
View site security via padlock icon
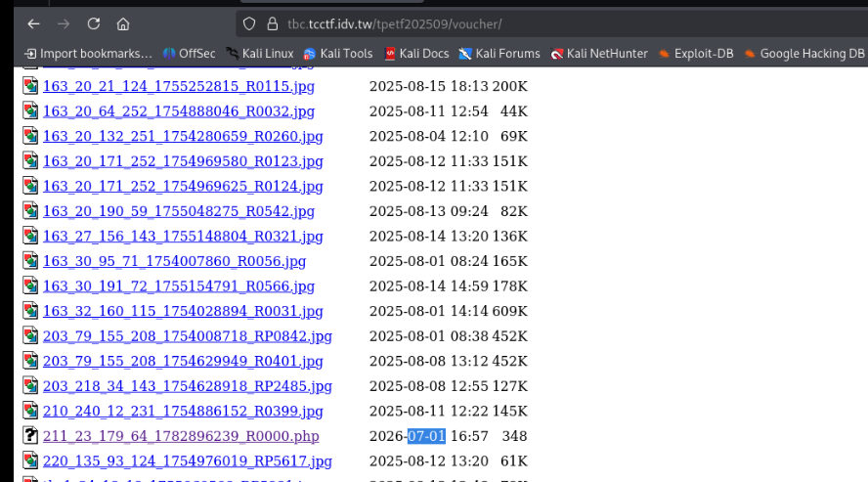(272, 23)
